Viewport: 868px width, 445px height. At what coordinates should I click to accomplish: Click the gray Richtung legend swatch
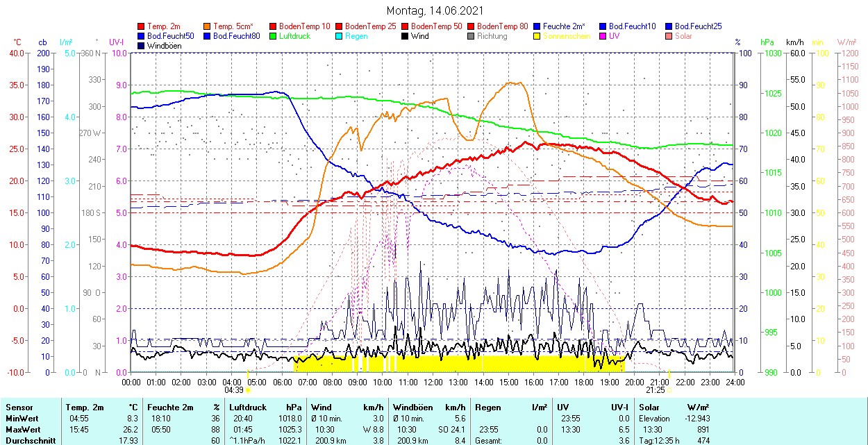(471, 36)
